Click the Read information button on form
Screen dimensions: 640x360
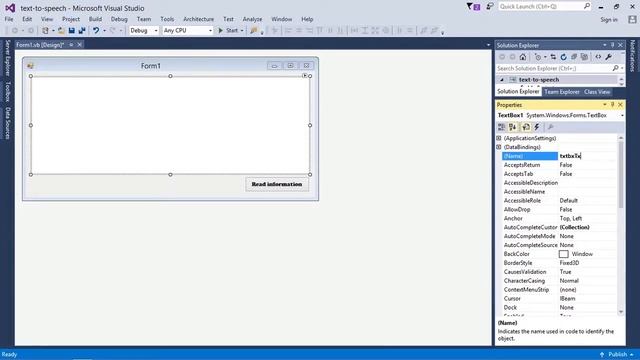click(x=277, y=184)
